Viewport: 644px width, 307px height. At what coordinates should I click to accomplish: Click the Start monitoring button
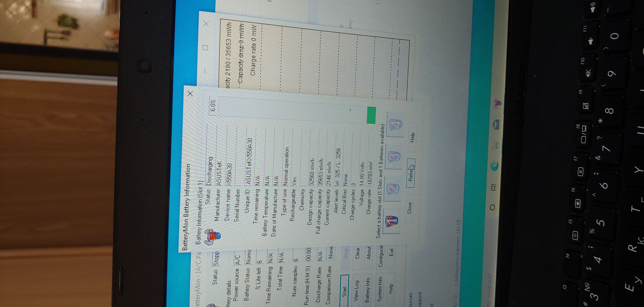pyautogui.click(x=344, y=290)
